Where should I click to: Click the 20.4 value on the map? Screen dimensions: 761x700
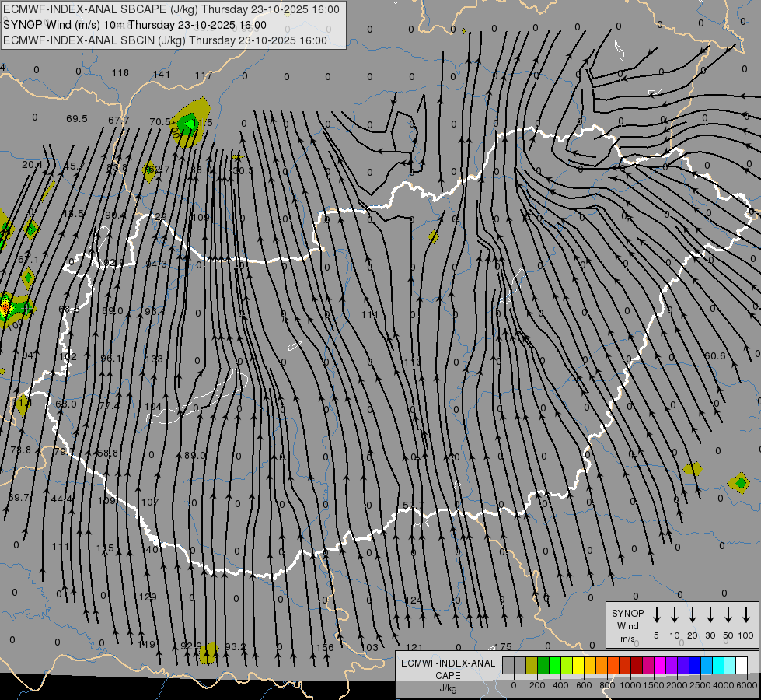[32, 165]
